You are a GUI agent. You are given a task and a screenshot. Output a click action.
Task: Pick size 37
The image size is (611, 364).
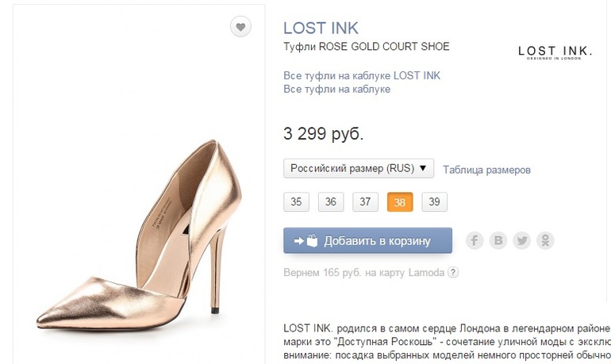coord(365,202)
